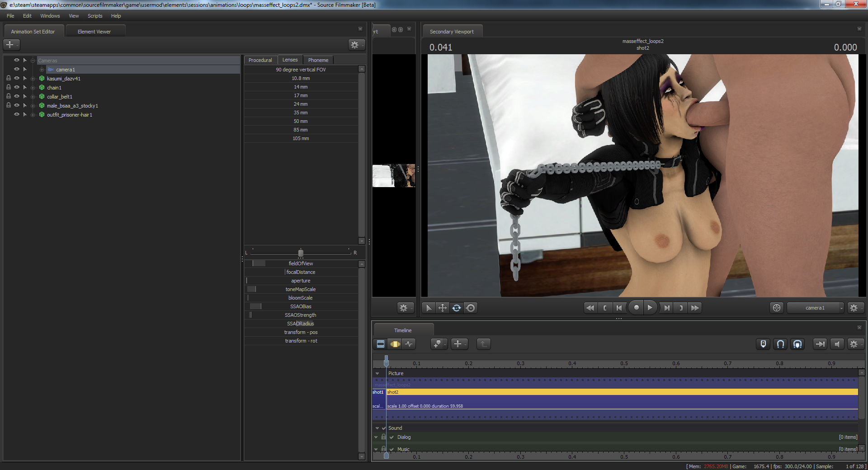Open Animation Set Editor settings gear
Image resolution: width=868 pixels, height=470 pixels.
(x=356, y=45)
